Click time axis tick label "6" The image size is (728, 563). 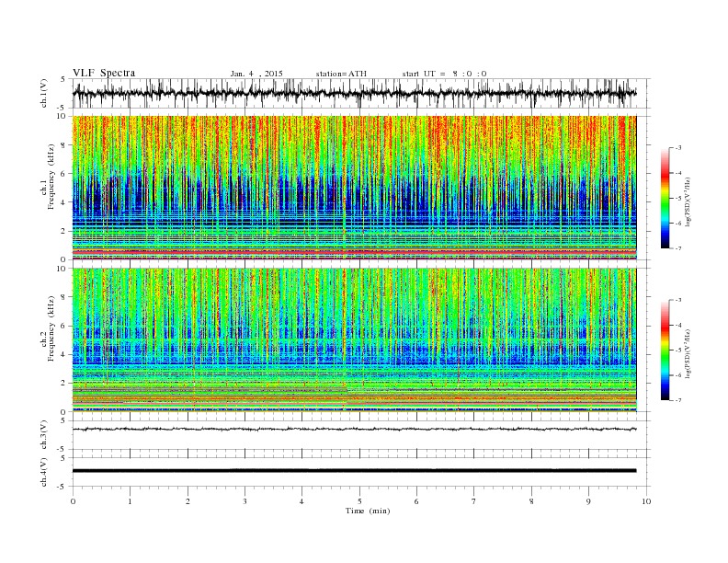coord(416,501)
